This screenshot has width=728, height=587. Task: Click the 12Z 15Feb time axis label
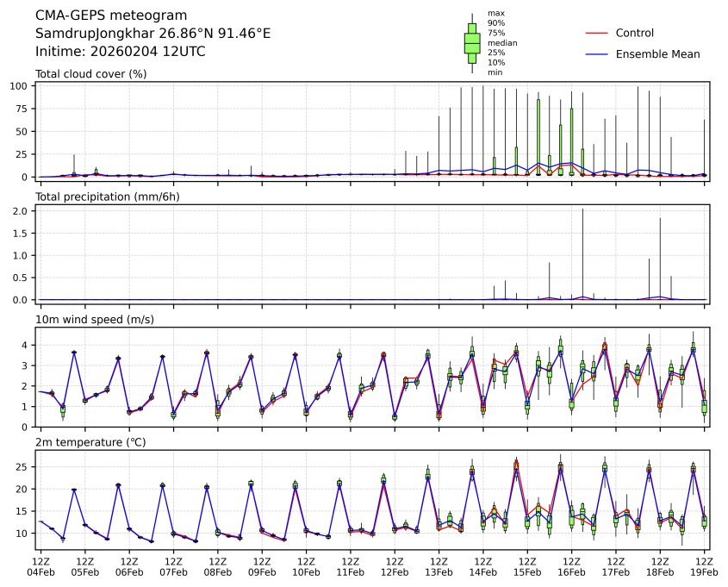[x=527, y=565]
